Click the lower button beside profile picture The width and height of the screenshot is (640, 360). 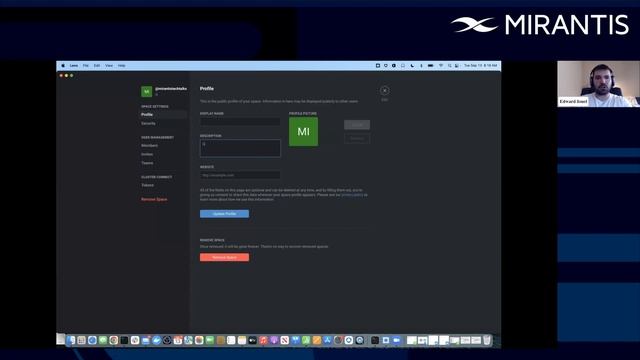pyautogui.click(x=357, y=138)
